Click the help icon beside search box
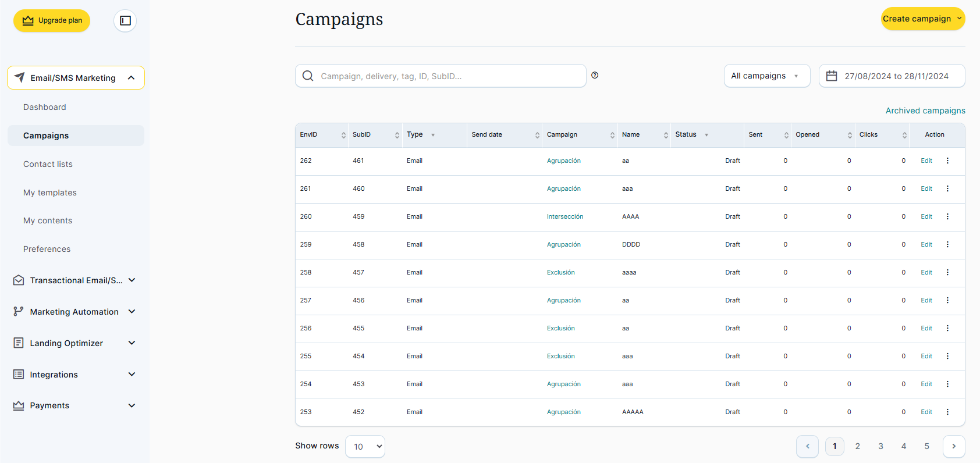This screenshot has width=980, height=463. [x=595, y=75]
